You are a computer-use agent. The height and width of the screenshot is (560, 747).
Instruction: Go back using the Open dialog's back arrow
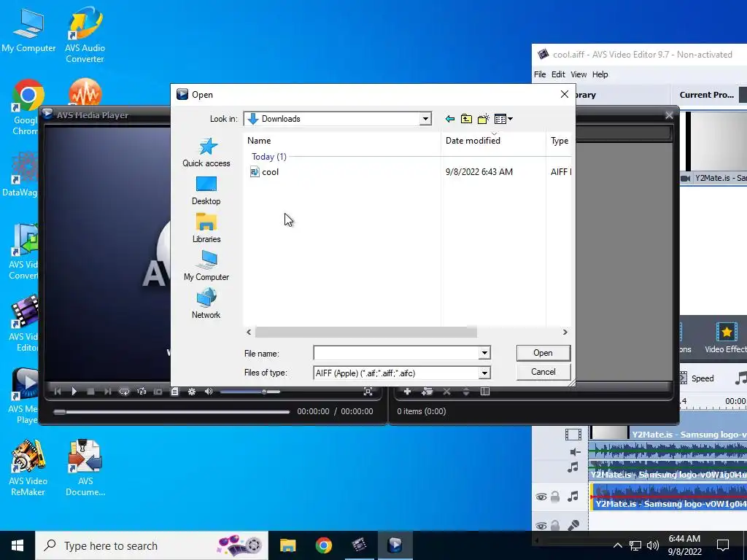point(449,119)
